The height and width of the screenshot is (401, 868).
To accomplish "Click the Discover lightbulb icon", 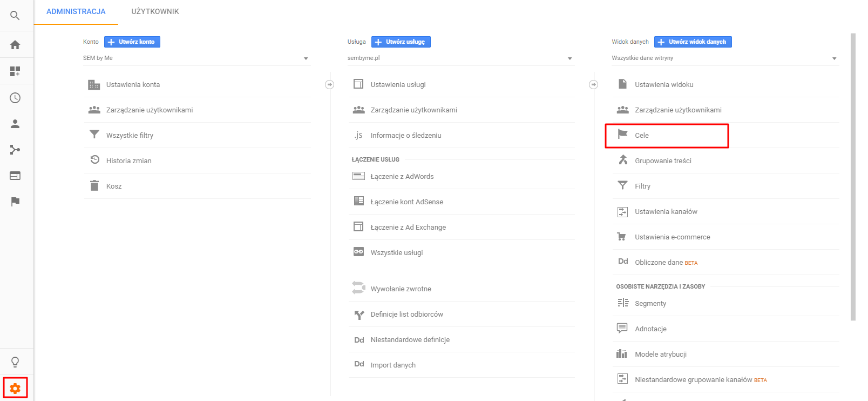I will (15, 362).
